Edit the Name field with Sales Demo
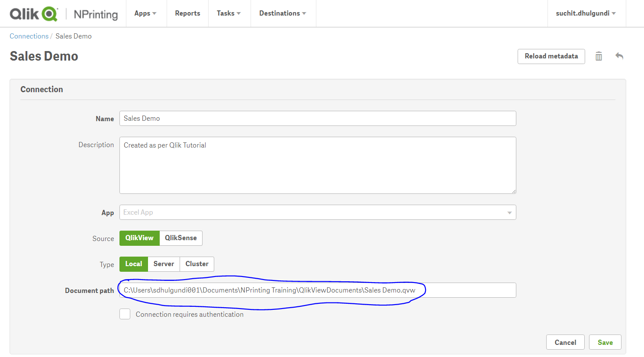 click(x=318, y=119)
